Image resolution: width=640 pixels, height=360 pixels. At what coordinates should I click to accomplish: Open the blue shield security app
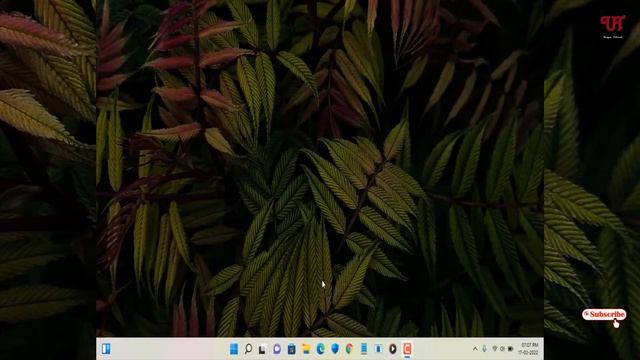[x=335, y=349]
